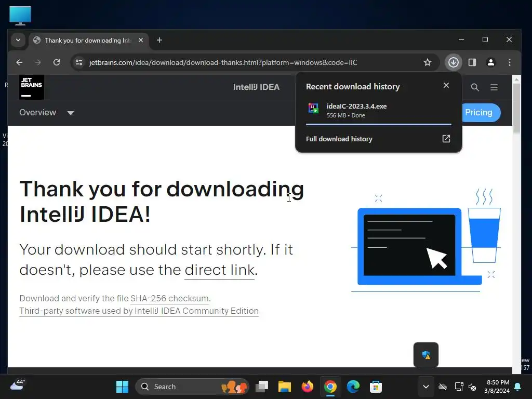Open the ideaIC-2023.3.4.exe download item
Viewport: 532px width, 399px height.
point(378,111)
